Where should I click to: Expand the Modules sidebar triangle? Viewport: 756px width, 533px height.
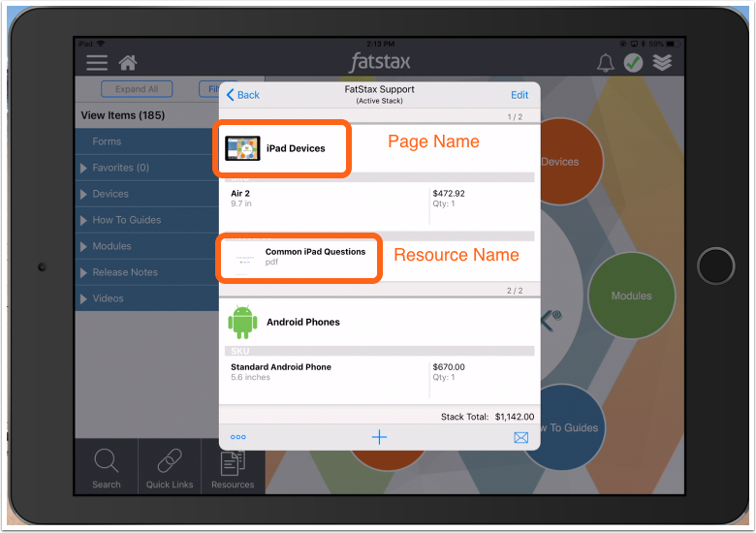83,246
